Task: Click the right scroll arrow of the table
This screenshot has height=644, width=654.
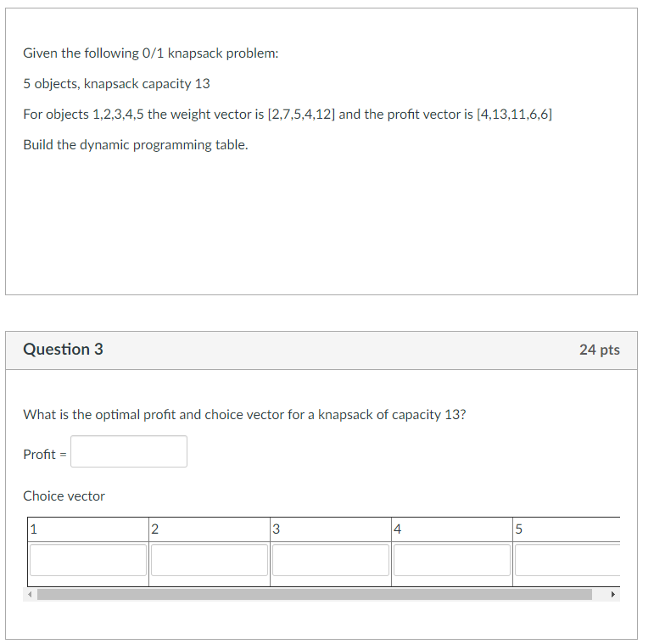Action: pyautogui.click(x=612, y=594)
